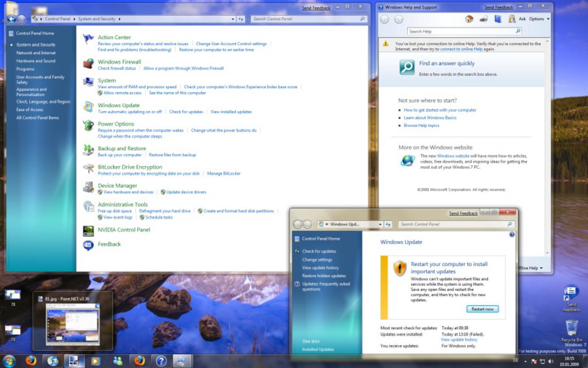Click the DE language indicator in taskbar
588x368 pixels.
(x=515, y=360)
